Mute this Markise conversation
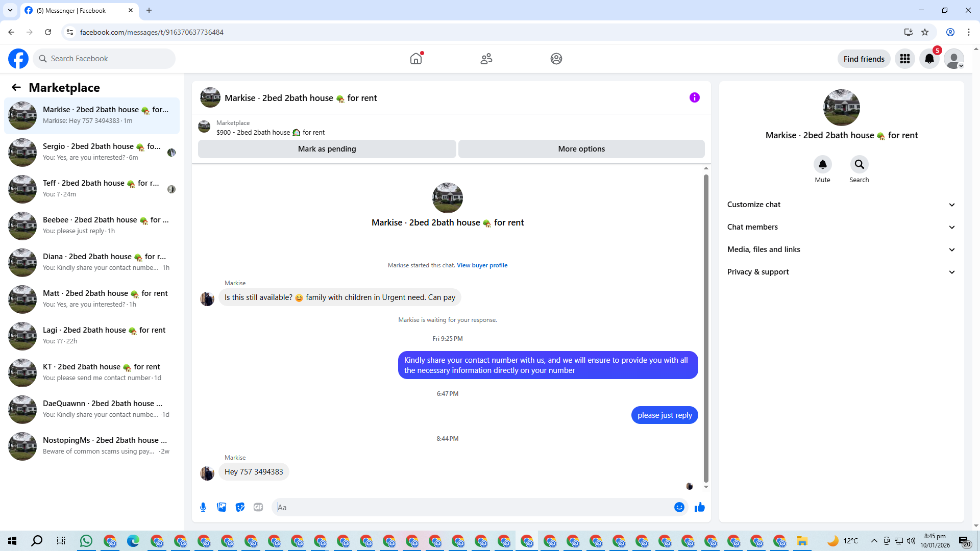 click(x=822, y=164)
